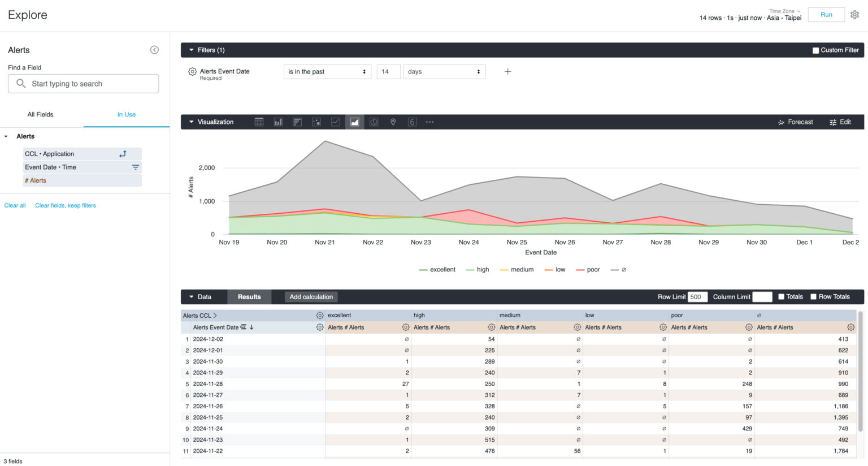Select the area chart visualization
This screenshot has height=466, width=868.
pos(355,122)
